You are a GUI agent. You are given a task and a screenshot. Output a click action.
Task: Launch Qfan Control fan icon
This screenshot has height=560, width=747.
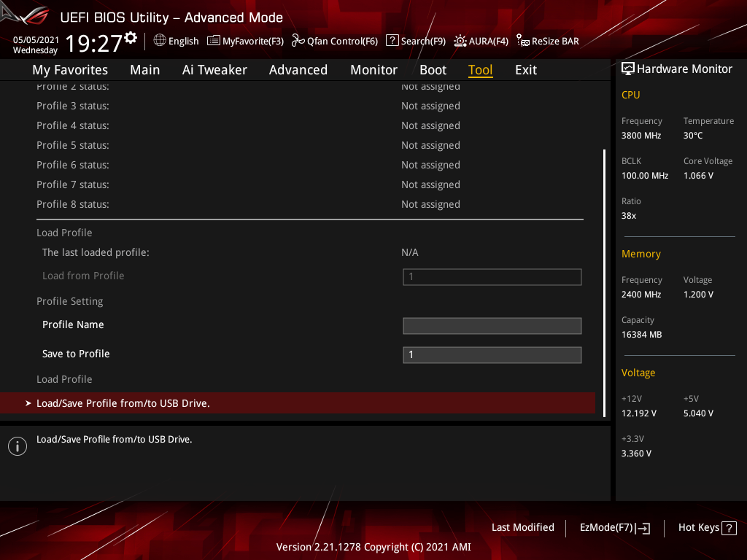click(x=298, y=41)
